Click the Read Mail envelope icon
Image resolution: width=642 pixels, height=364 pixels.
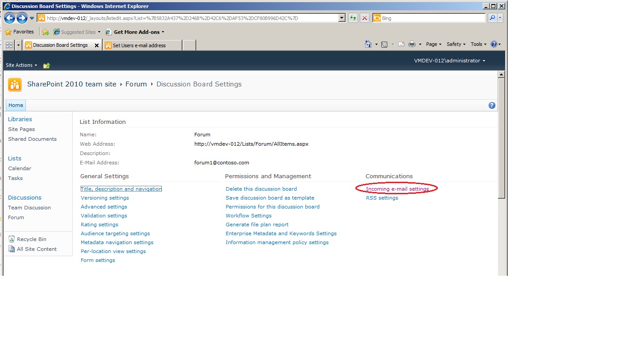coord(401,44)
